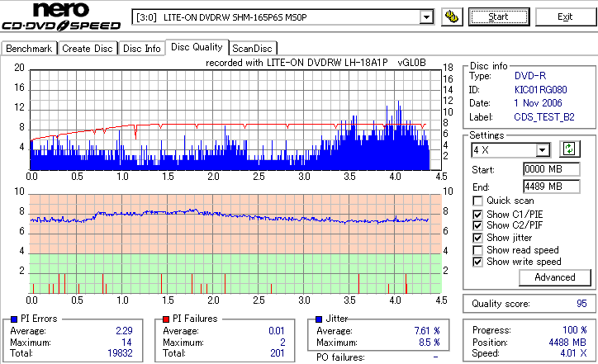Click the disc ID KIC01RG080
This screenshot has width=598, height=364.
pyautogui.click(x=540, y=90)
